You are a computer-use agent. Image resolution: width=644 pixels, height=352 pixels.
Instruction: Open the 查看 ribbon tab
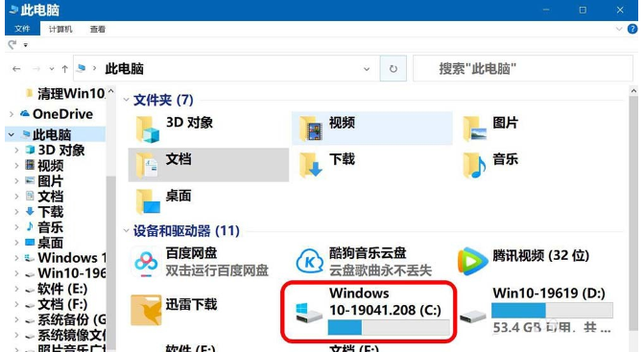click(x=98, y=29)
